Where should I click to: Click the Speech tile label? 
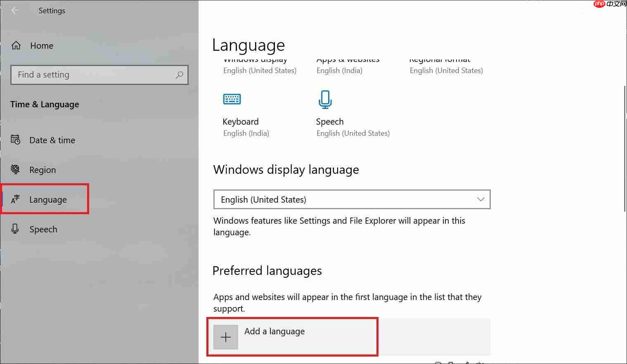pyautogui.click(x=330, y=122)
